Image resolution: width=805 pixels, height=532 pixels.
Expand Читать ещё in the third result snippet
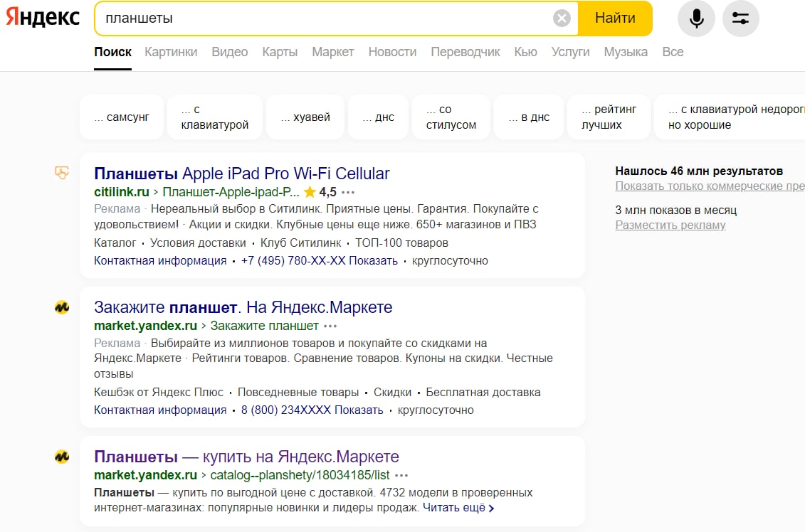coord(458,508)
